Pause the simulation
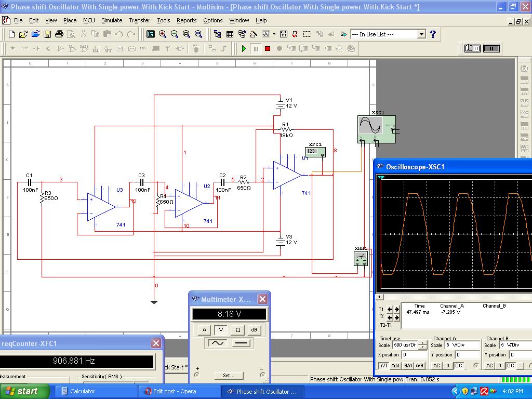This screenshot has width=532, height=399. tap(256, 48)
